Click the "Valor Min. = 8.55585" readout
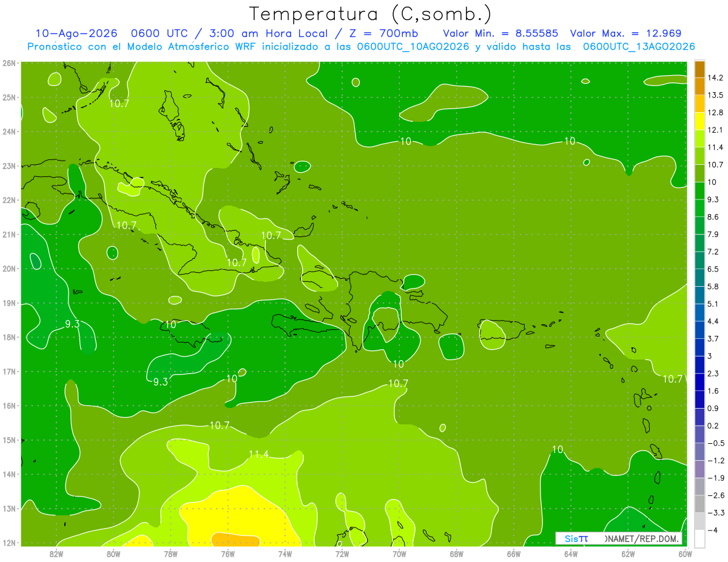 pos(500,33)
